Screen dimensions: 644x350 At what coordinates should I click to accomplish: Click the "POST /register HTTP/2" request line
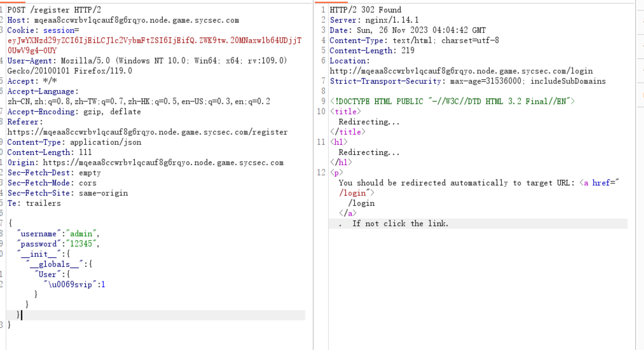coord(54,10)
